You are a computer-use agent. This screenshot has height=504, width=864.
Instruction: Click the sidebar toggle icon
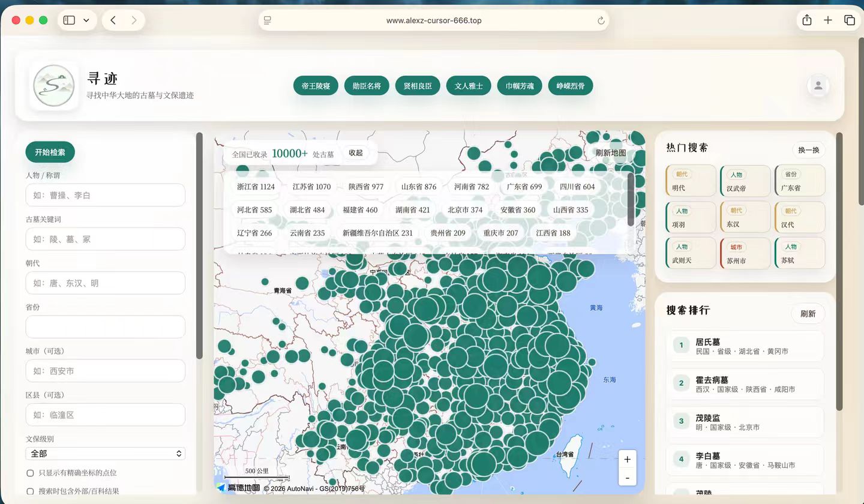[x=70, y=20]
